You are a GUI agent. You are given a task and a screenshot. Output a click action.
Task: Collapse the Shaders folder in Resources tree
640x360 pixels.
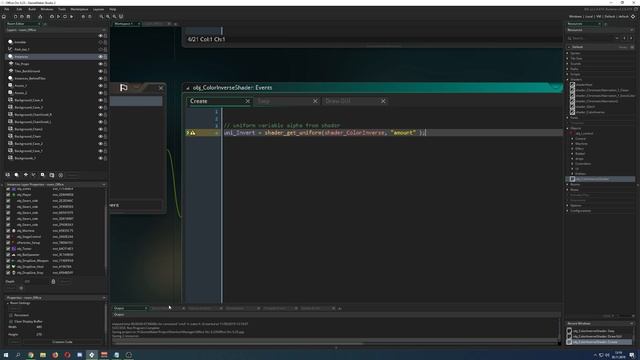pyautogui.click(x=567, y=80)
